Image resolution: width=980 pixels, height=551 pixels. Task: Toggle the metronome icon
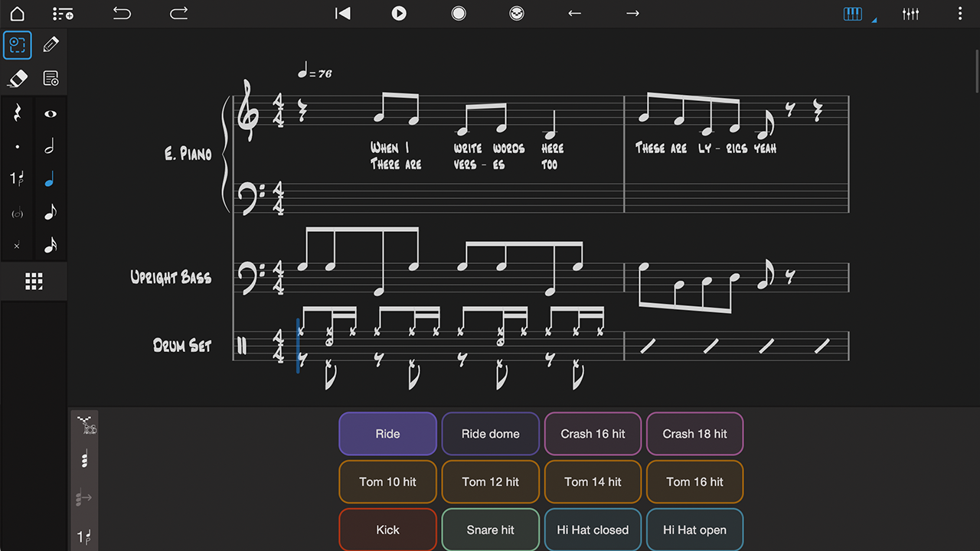[517, 13]
